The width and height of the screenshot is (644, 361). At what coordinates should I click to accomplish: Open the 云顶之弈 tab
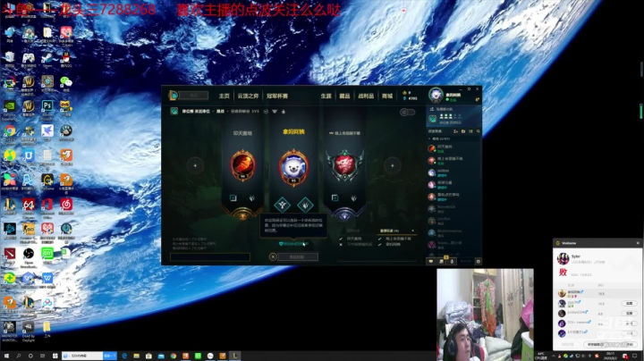248,96
